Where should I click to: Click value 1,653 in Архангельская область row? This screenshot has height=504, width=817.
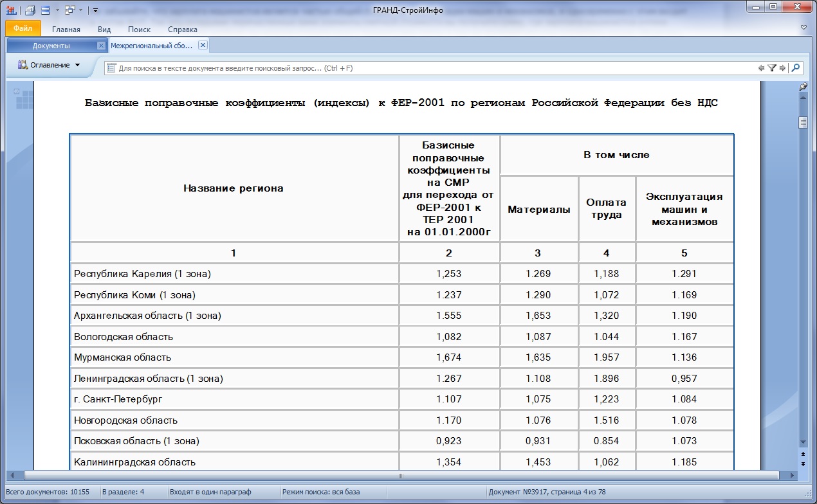coord(538,316)
